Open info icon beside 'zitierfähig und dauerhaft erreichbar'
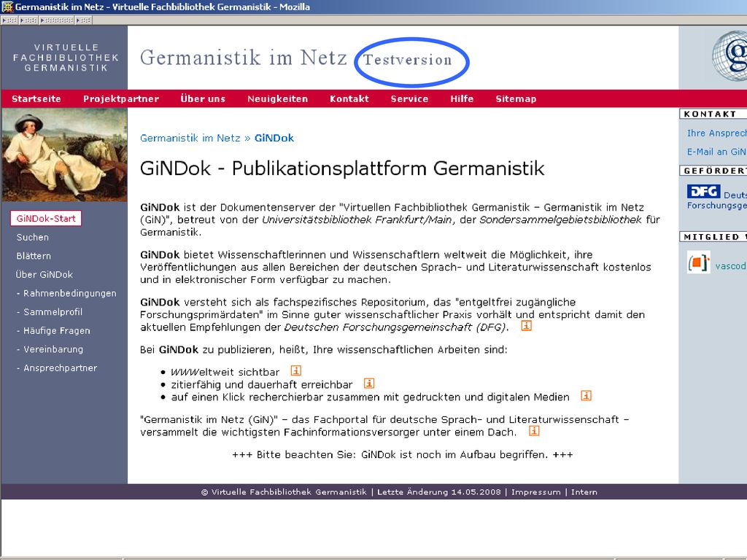This screenshot has width=747, height=560. click(x=368, y=384)
